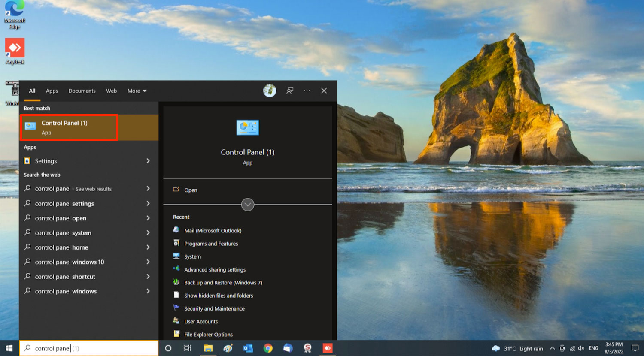Open File Explorer from the taskbar
The height and width of the screenshot is (356, 644).
208,348
